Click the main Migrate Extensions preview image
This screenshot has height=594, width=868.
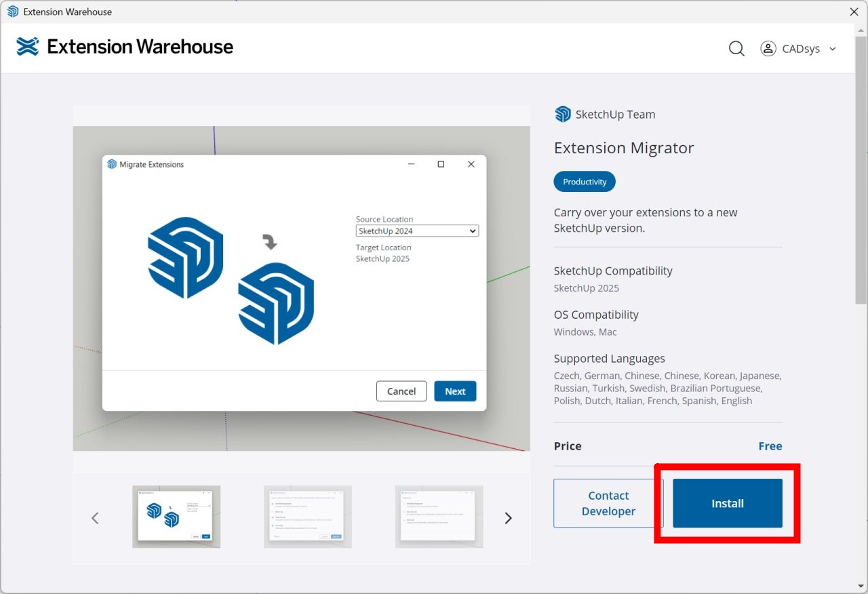(301, 288)
